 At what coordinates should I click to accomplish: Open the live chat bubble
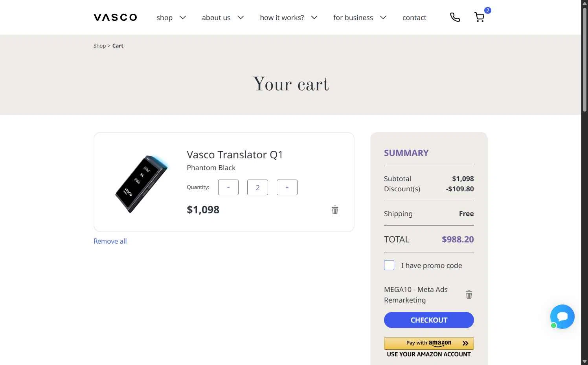pos(562,317)
